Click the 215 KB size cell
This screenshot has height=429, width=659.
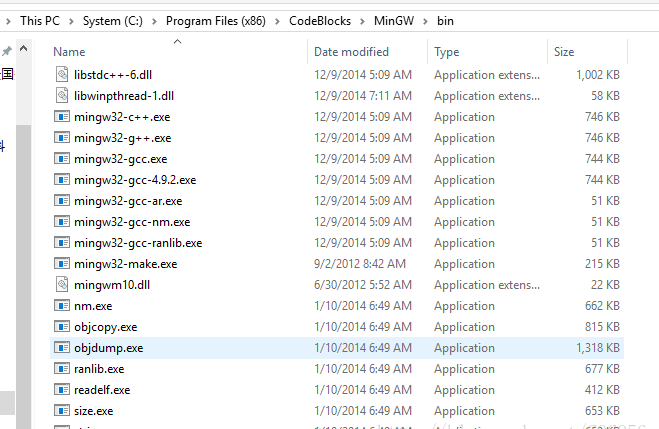(x=602, y=264)
